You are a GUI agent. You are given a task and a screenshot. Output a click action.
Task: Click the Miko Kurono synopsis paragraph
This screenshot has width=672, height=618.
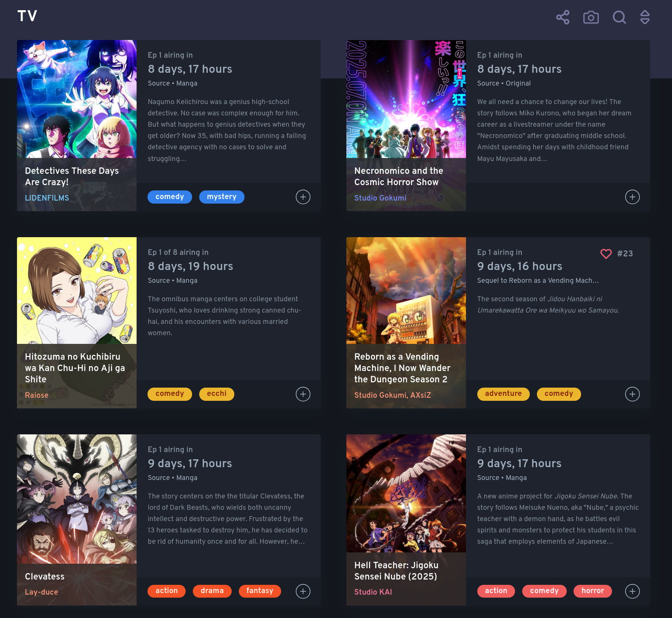[554, 130]
